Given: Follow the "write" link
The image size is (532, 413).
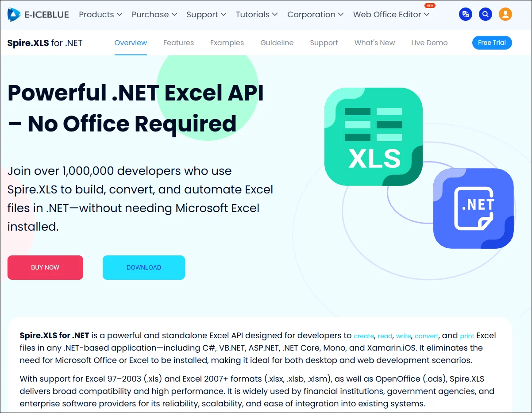Looking at the screenshot, I should (x=404, y=336).
